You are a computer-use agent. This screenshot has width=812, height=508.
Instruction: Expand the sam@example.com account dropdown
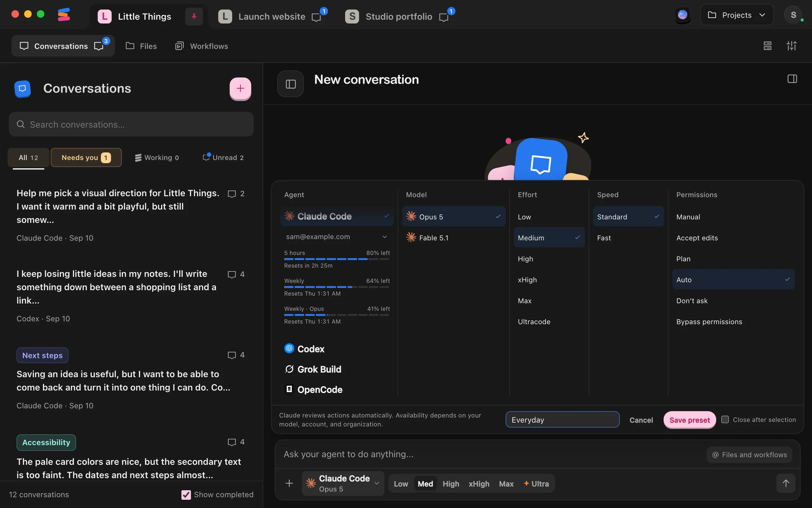pyautogui.click(x=337, y=237)
